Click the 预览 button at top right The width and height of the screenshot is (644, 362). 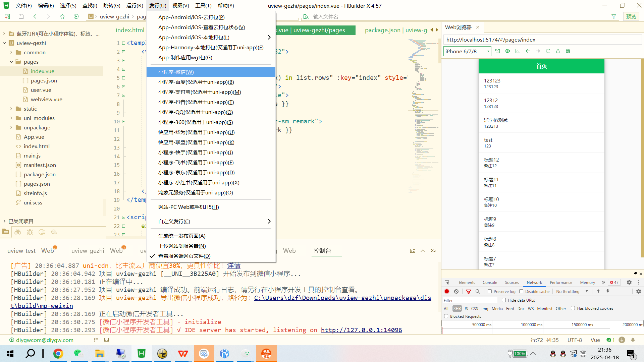(x=631, y=16)
